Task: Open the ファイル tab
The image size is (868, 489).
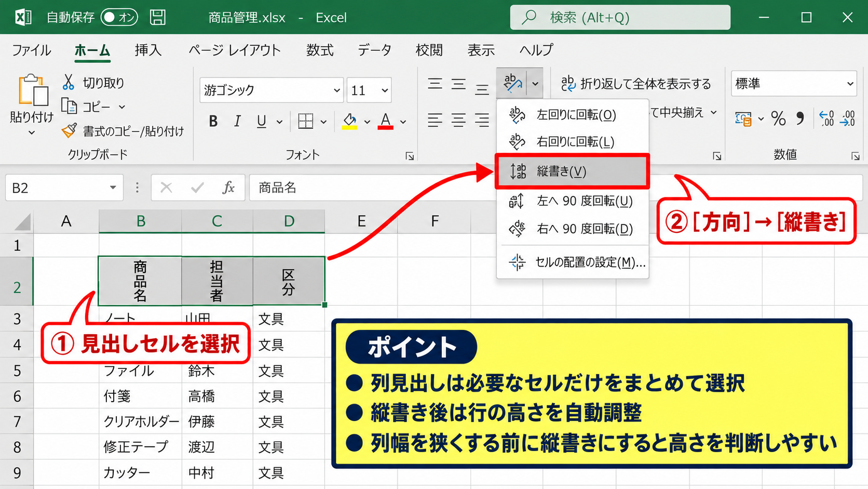Action: coord(32,50)
